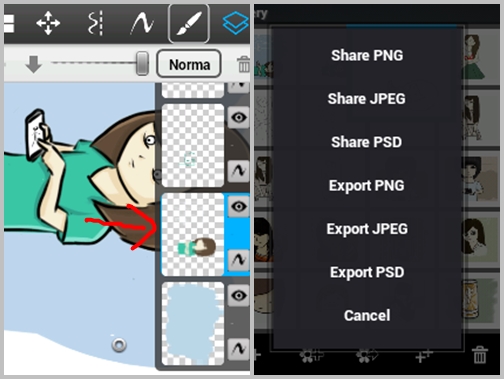Select the light blue background layer thumbnail
This screenshot has height=379, width=504.
(193, 324)
